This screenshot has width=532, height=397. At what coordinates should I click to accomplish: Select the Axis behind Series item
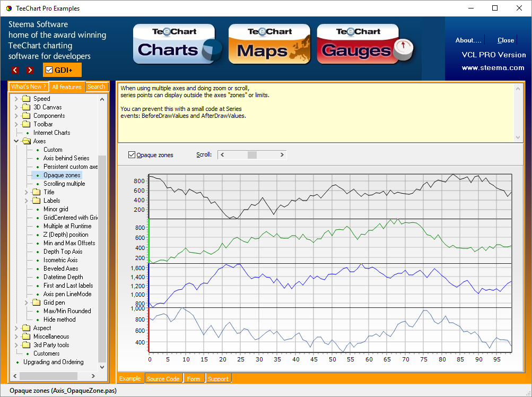[x=66, y=158]
